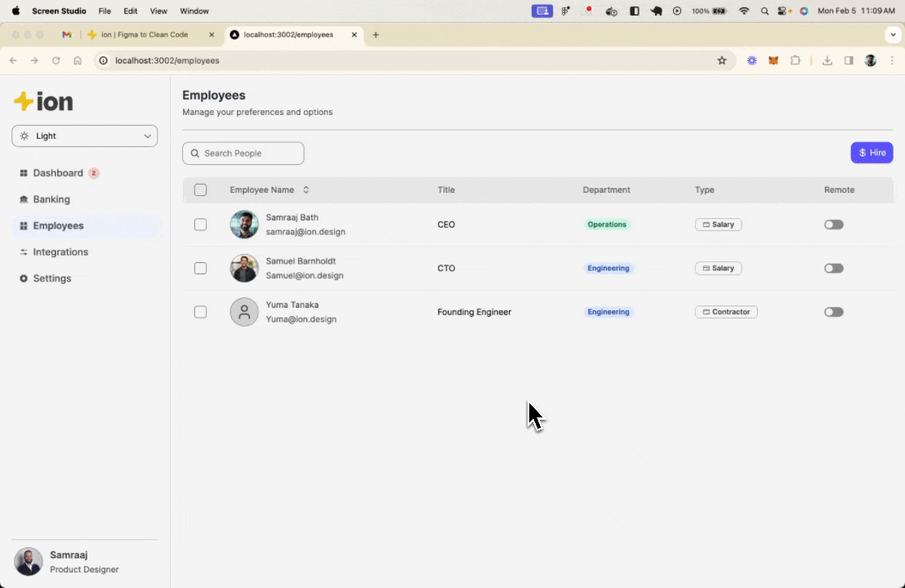Reload the page in browser
The height and width of the screenshot is (588, 905).
coord(56,60)
